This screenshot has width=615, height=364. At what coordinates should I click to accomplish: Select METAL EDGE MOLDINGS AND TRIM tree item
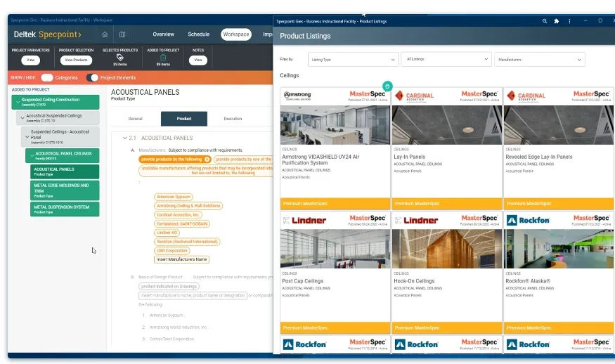click(65, 190)
